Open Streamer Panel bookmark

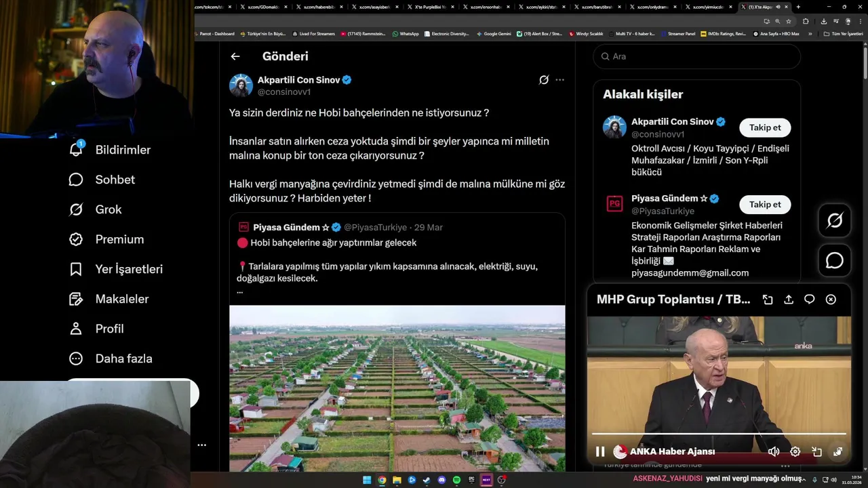pyautogui.click(x=678, y=34)
